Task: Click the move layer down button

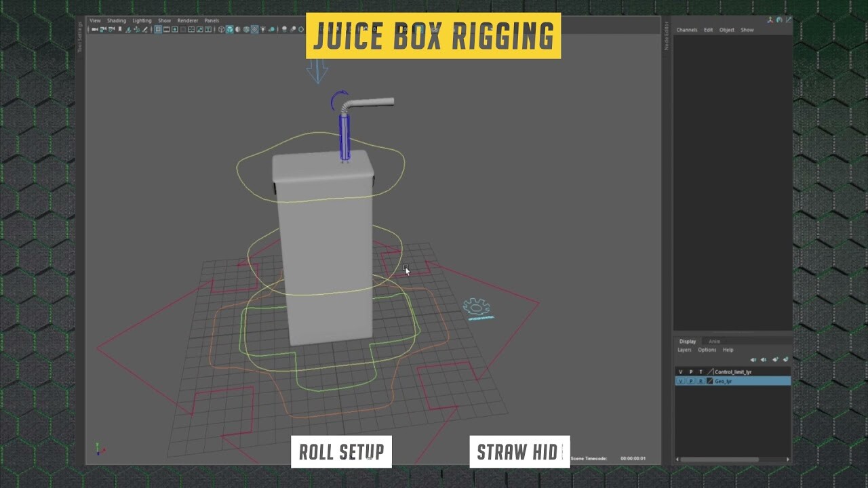Action: (x=763, y=359)
